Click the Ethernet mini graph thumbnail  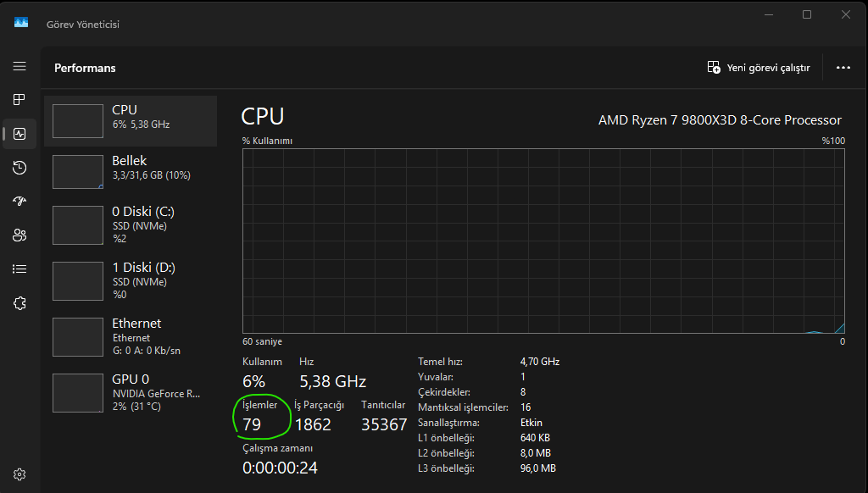(x=77, y=337)
